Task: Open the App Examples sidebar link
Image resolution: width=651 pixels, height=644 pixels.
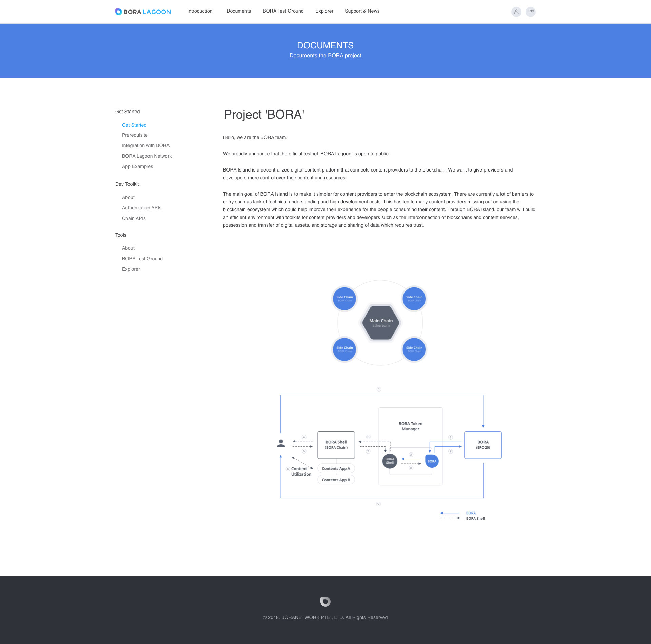Action: pyautogui.click(x=137, y=166)
